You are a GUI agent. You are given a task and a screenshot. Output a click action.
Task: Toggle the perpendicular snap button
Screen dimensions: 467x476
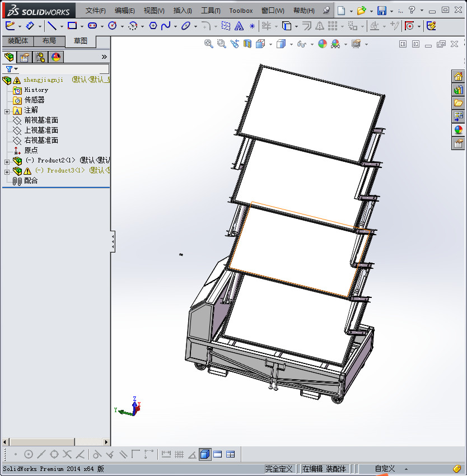pos(110,455)
